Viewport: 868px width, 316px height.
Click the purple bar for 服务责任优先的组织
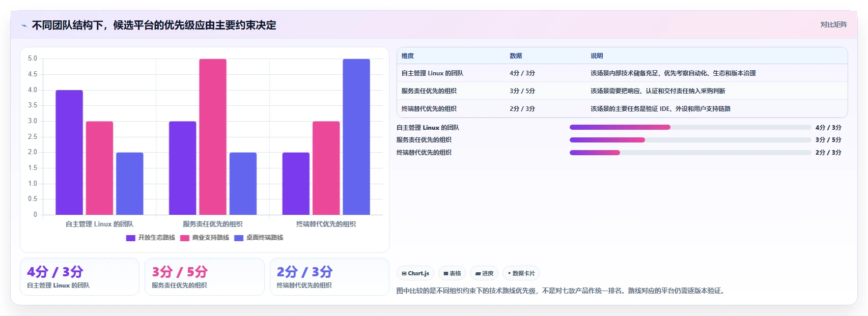tap(182, 168)
